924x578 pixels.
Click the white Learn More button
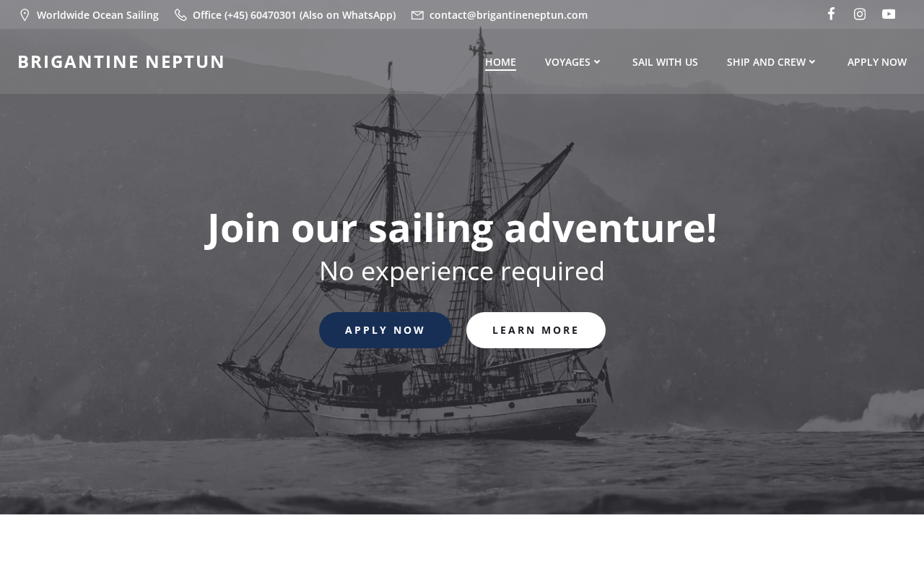536,330
